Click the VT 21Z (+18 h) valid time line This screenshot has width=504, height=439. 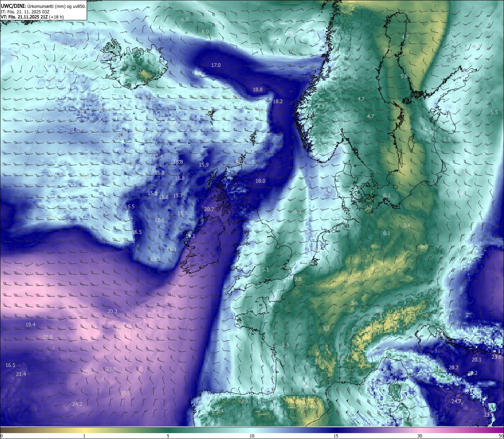tap(32, 17)
